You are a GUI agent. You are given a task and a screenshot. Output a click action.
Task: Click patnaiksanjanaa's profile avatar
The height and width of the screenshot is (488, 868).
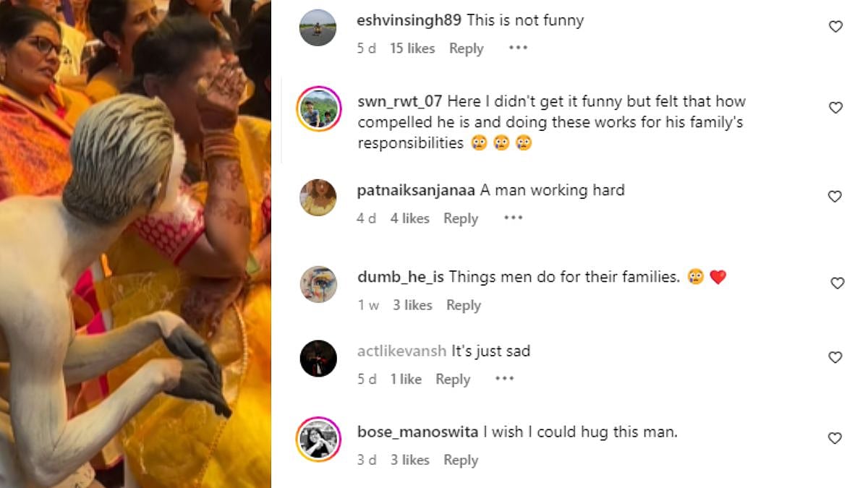point(318,197)
